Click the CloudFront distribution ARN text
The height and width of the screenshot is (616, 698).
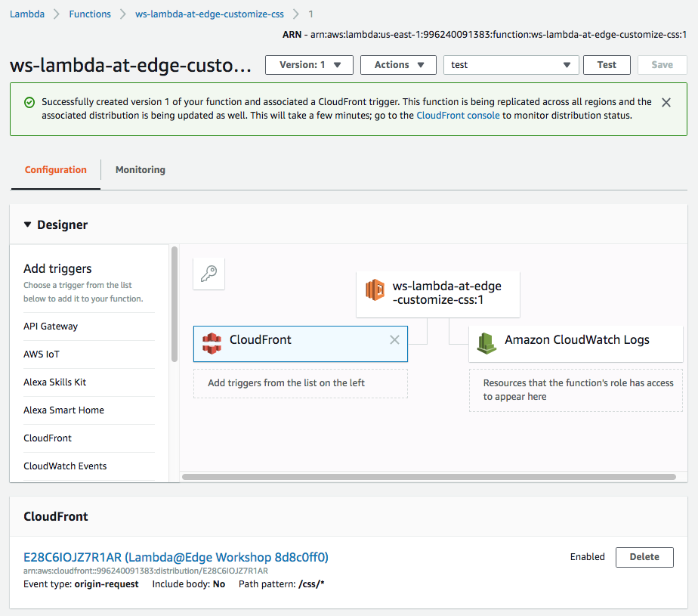146,571
